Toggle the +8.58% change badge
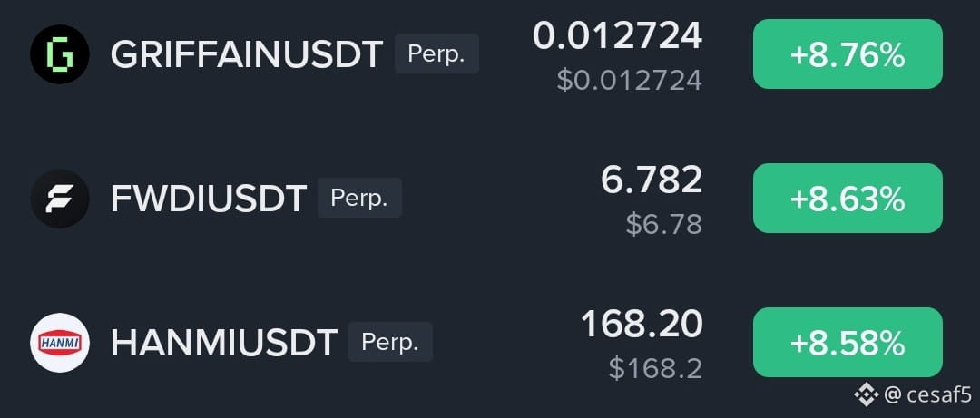The height and width of the screenshot is (418, 980). pyautogui.click(x=848, y=342)
